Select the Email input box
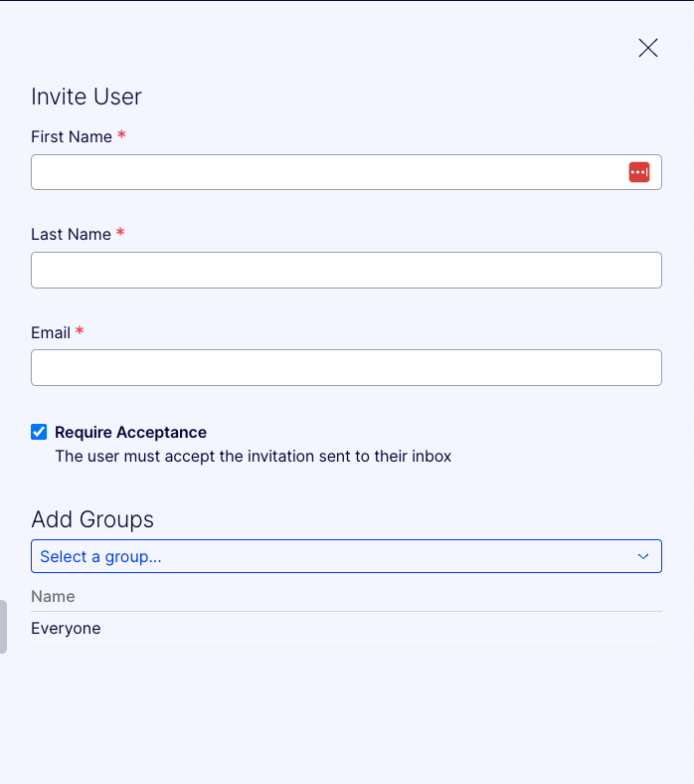The width and height of the screenshot is (694, 784). (x=346, y=367)
